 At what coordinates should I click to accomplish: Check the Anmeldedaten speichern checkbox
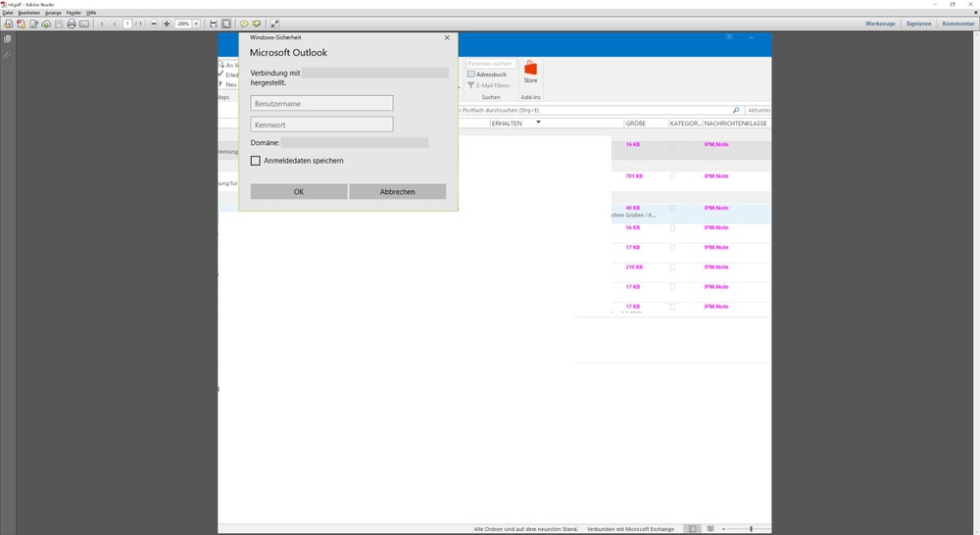click(256, 161)
